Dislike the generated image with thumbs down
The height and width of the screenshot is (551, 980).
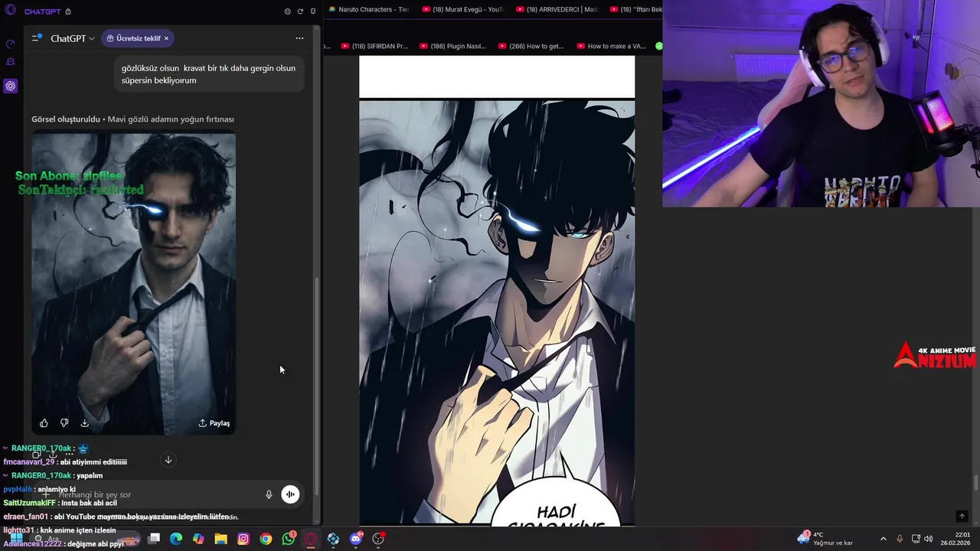pos(64,423)
